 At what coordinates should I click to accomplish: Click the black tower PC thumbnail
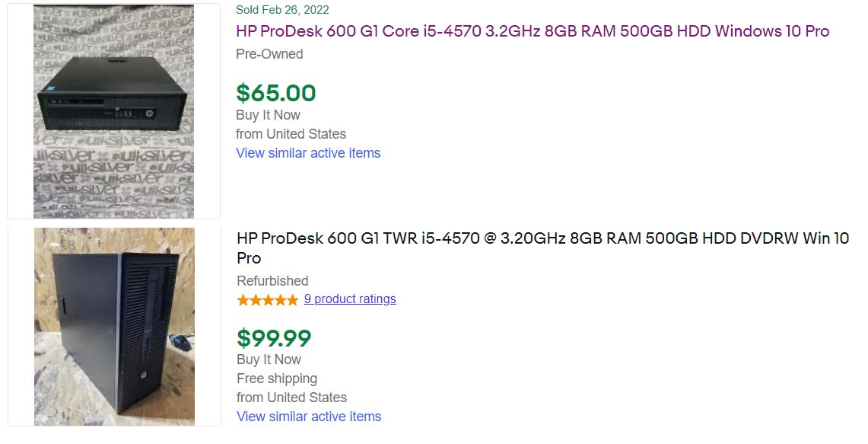pyautogui.click(x=114, y=326)
